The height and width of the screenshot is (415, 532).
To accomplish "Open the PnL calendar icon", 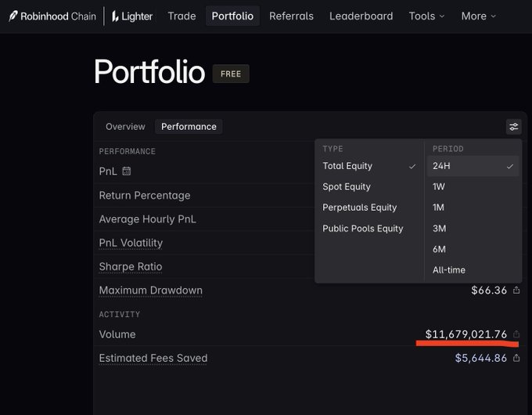I will [127, 171].
